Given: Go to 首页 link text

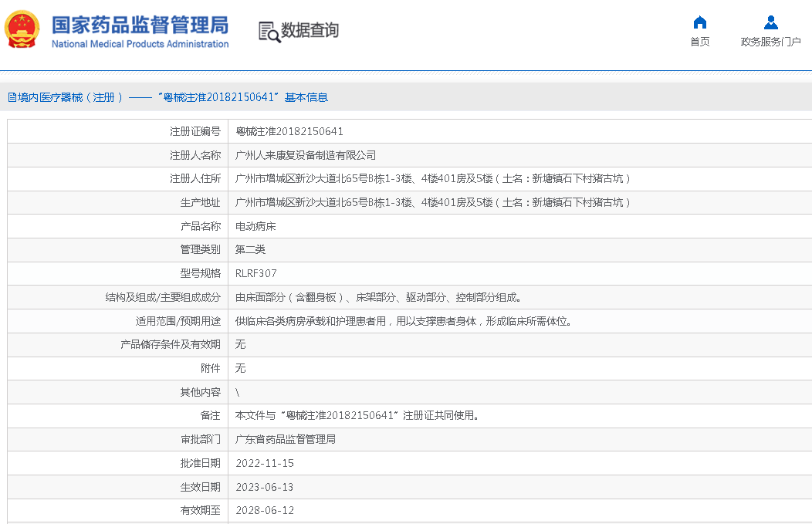Looking at the screenshot, I should 699,42.
